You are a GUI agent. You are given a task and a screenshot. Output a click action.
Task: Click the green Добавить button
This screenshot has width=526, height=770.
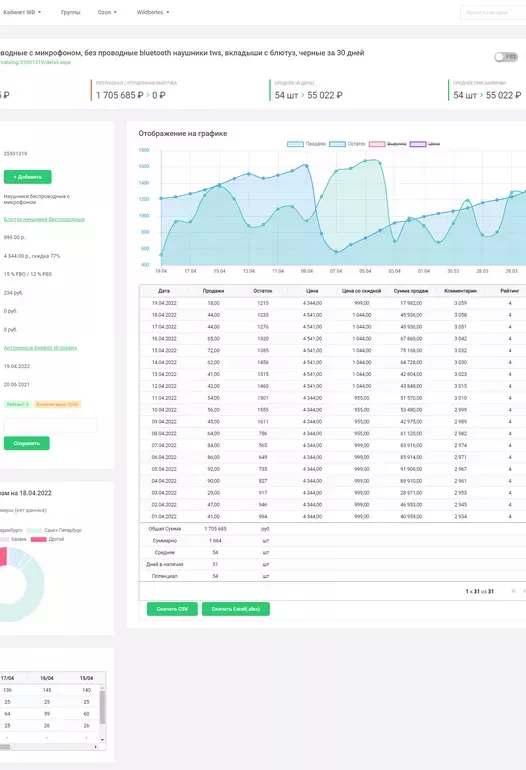point(28,177)
